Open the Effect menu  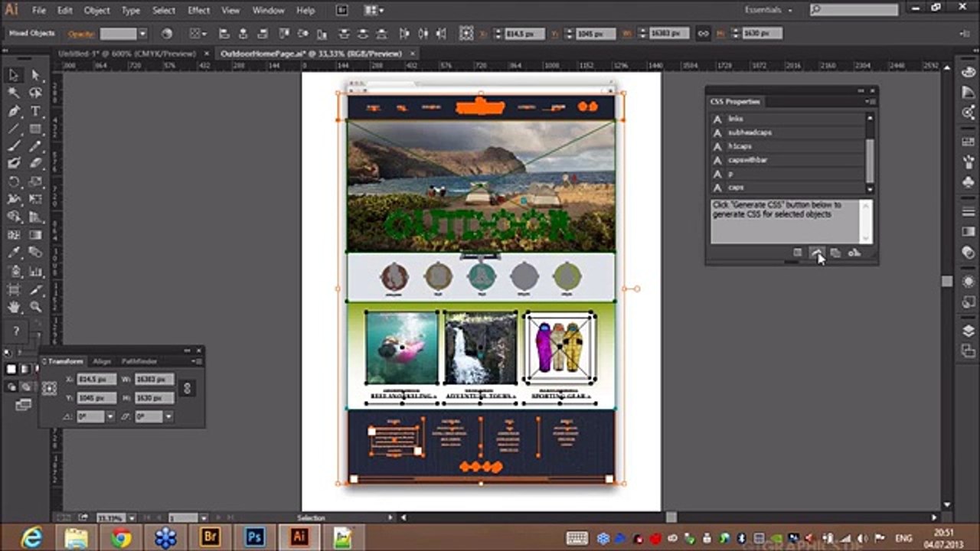pos(199,11)
